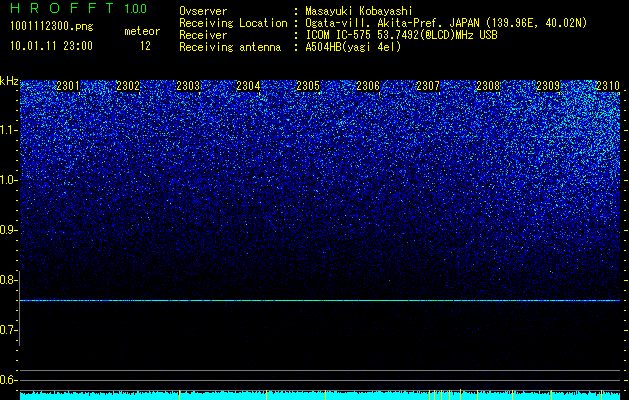The height and width of the screenshot is (400, 629).
Task: Select the 0.7 frequency axis label
Action: (x=9, y=330)
